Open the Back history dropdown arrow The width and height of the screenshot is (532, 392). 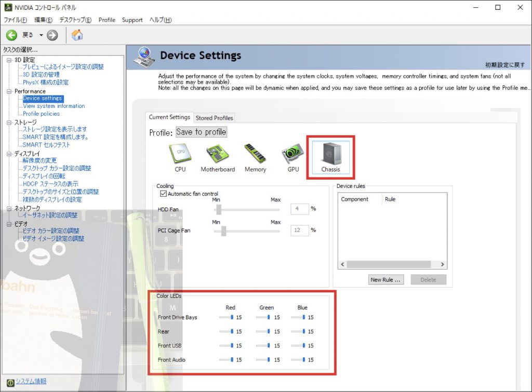pyautogui.click(x=41, y=35)
